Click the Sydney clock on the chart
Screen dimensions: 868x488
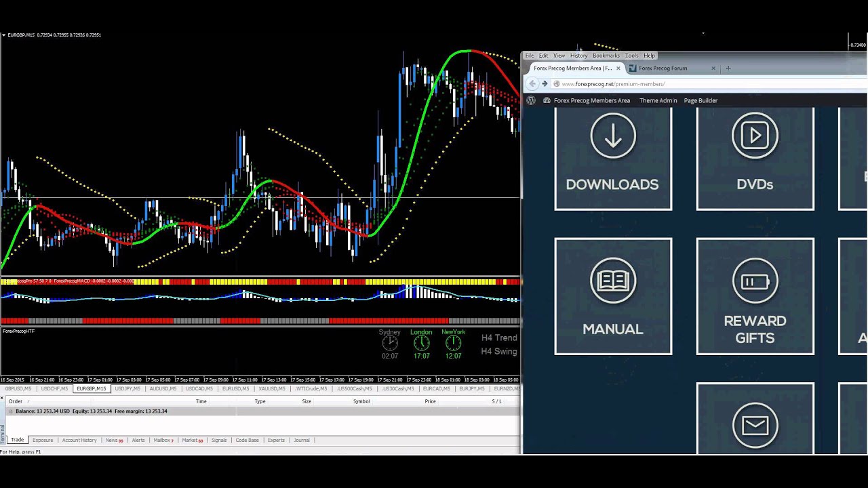coord(390,343)
